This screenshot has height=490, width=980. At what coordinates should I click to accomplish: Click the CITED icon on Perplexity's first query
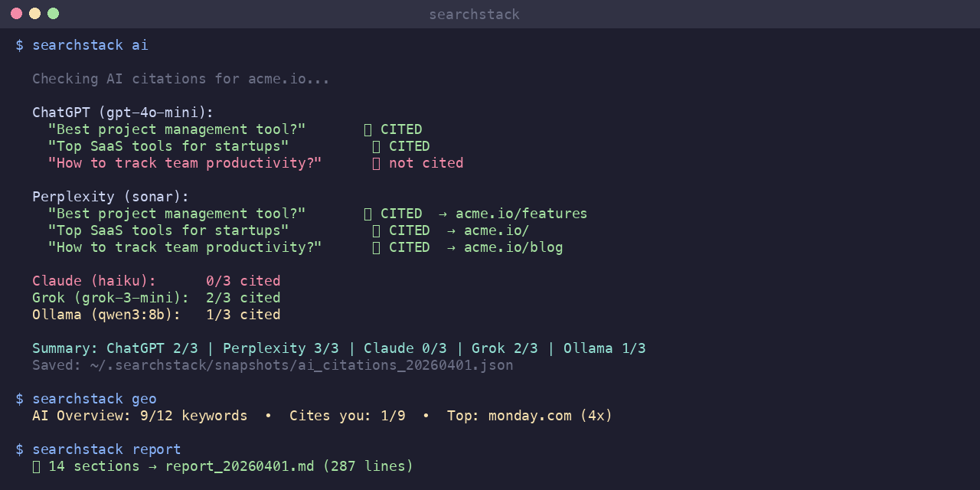click(x=368, y=213)
